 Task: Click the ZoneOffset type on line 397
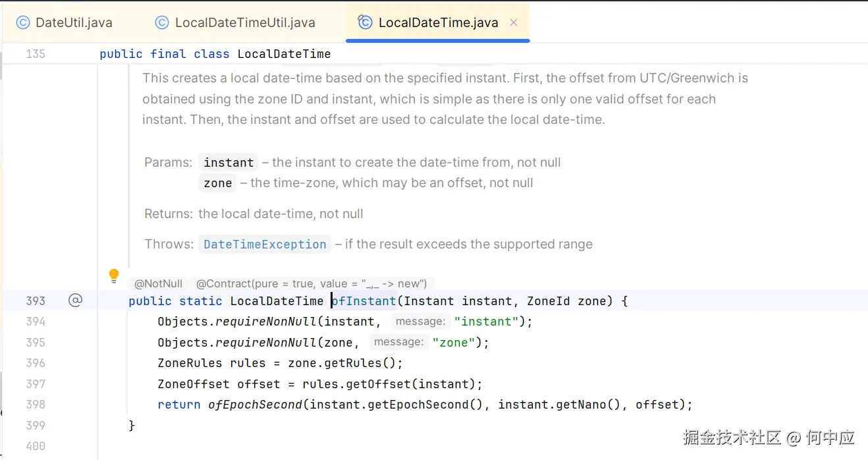194,384
